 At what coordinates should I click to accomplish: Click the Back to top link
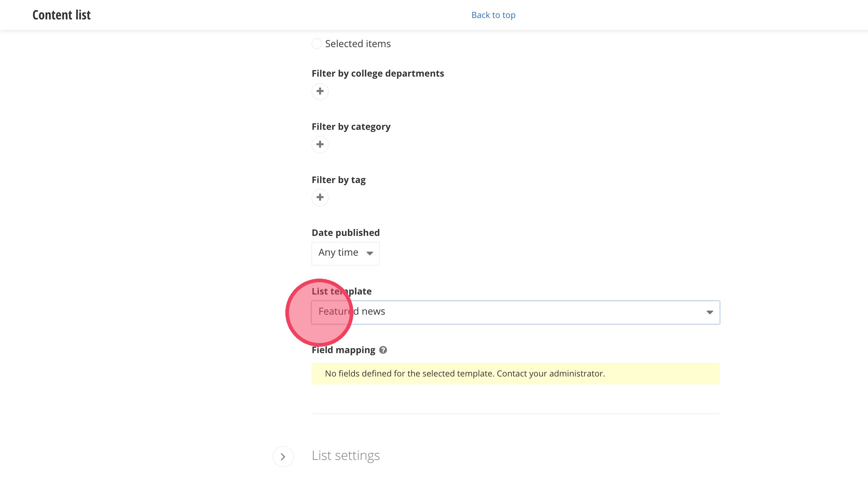pyautogui.click(x=493, y=15)
